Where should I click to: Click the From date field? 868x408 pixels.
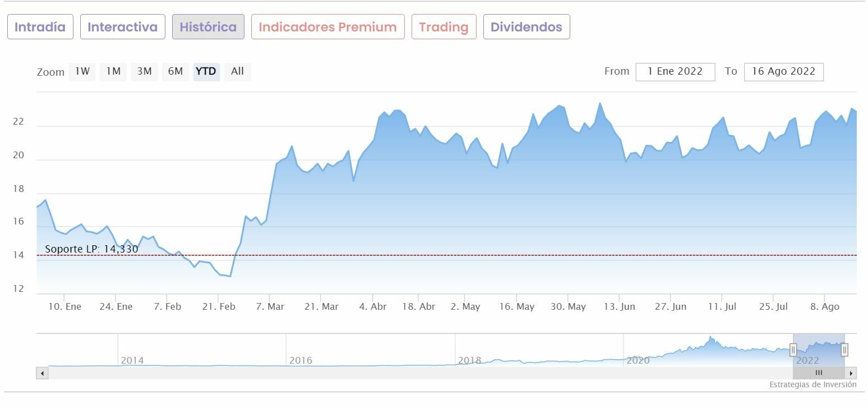coord(675,72)
